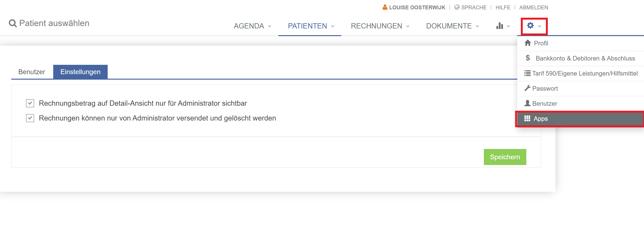Switch to the Benutzer tab

point(32,72)
